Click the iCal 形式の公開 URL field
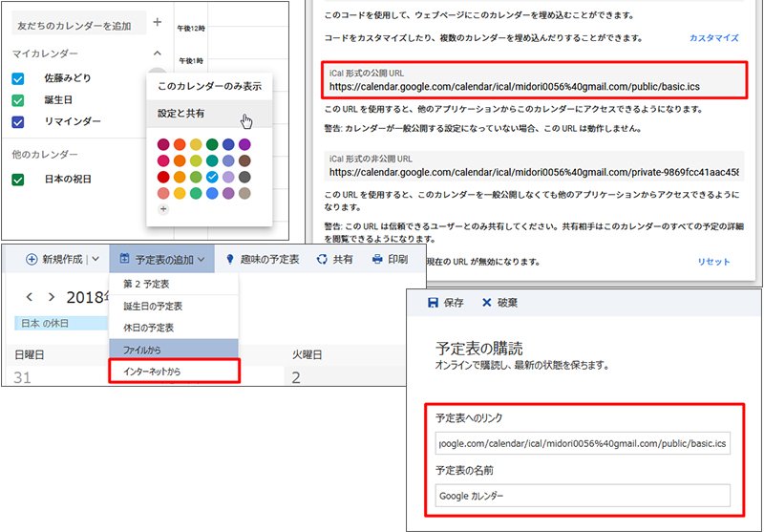The height and width of the screenshot is (532, 764). tap(534, 80)
